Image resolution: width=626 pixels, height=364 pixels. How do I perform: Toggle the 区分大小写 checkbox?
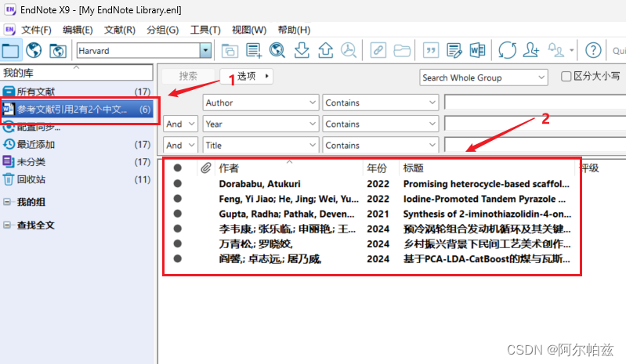coord(566,76)
